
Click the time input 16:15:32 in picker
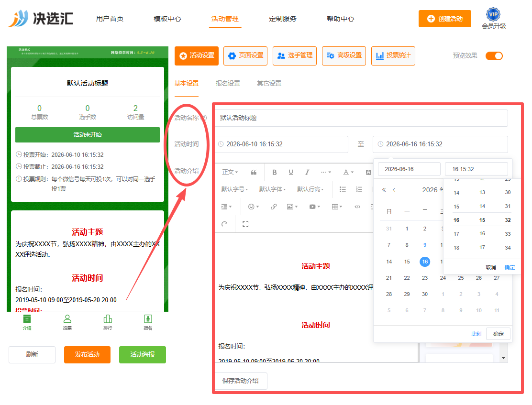(477, 169)
